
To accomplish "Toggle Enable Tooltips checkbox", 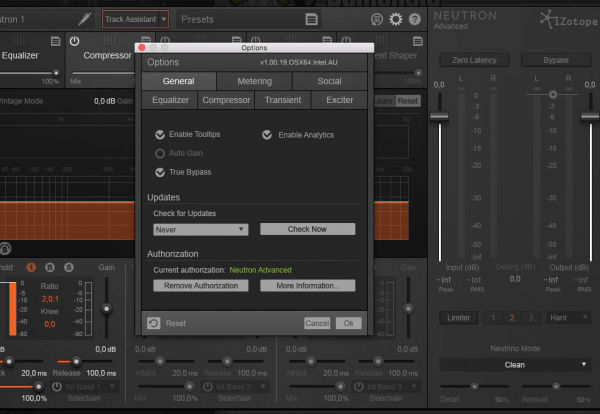I will click(x=160, y=134).
